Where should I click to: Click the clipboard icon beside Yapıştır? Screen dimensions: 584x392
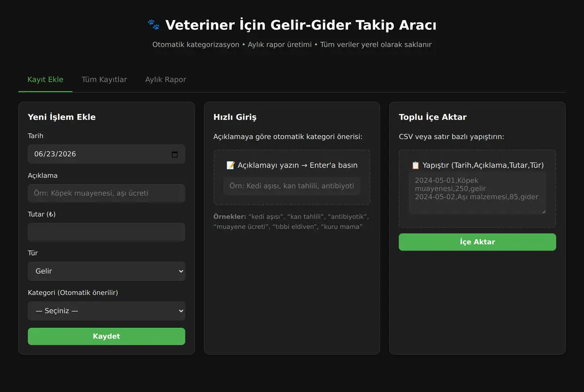416,165
